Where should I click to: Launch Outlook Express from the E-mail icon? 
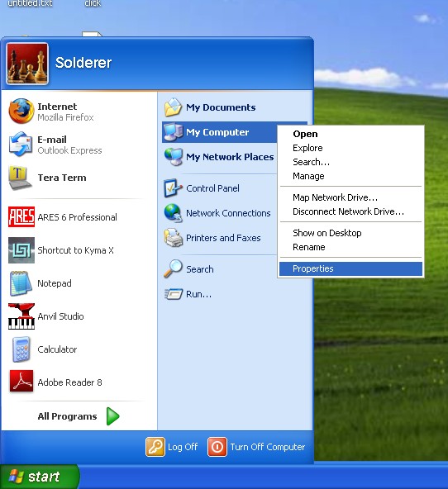pyautogui.click(x=21, y=144)
